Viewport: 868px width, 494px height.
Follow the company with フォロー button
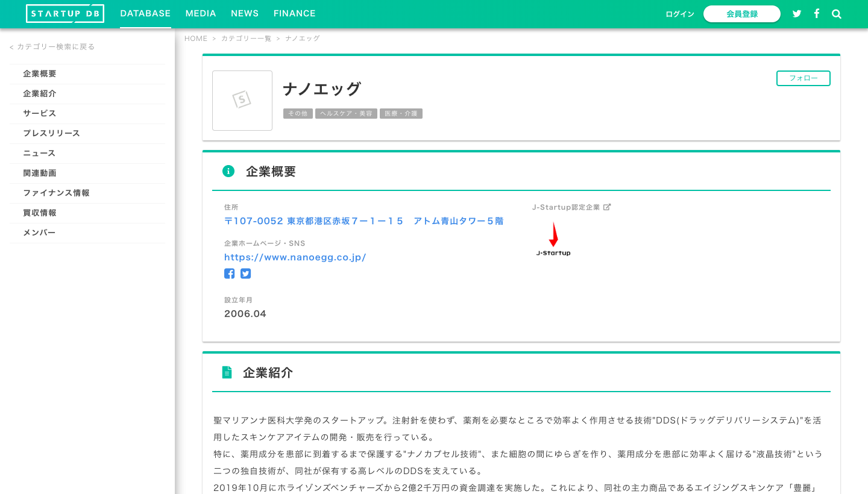point(804,78)
